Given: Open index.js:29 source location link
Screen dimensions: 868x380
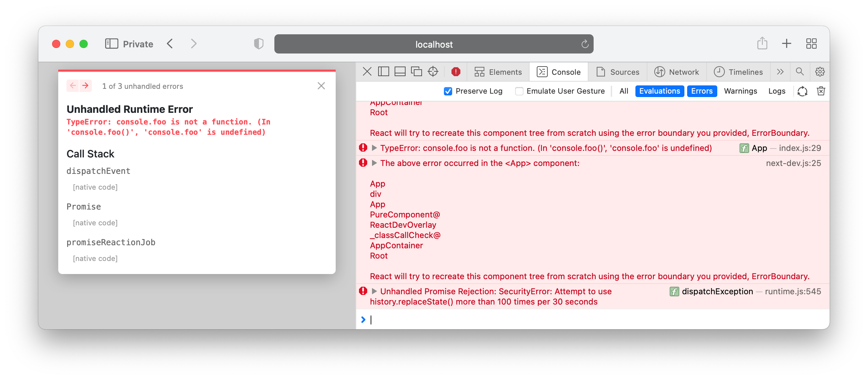Looking at the screenshot, I should pyautogui.click(x=799, y=148).
